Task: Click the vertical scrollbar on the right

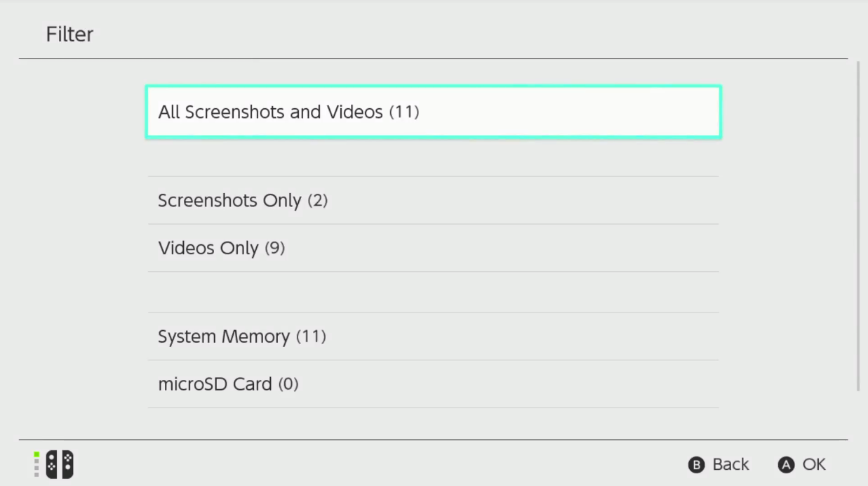Action: (x=858, y=226)
